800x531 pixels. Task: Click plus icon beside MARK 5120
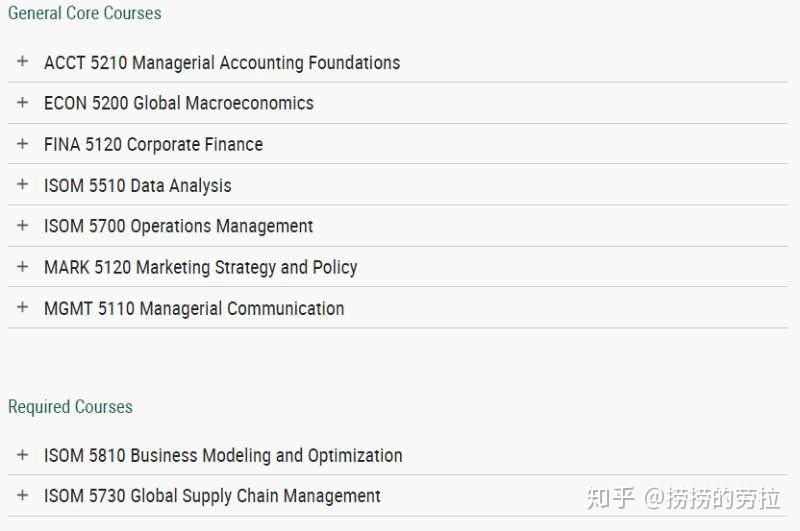pos(22,267)
